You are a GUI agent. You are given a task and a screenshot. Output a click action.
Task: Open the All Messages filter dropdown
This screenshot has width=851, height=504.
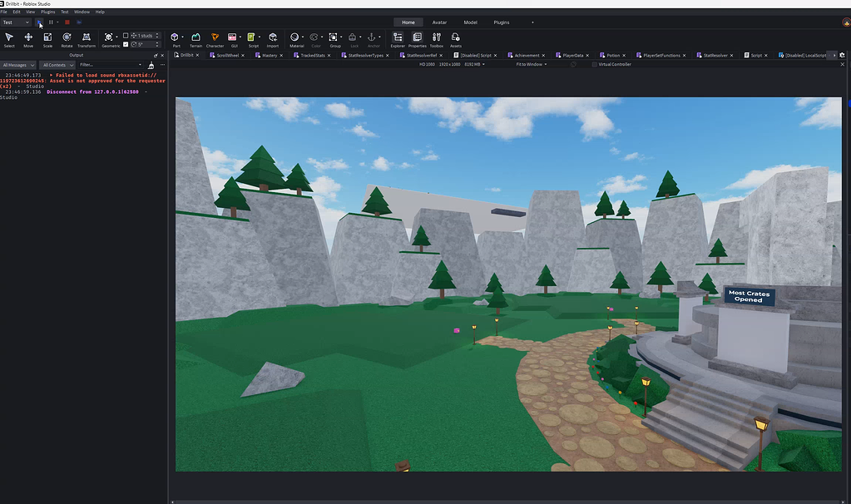18,65
